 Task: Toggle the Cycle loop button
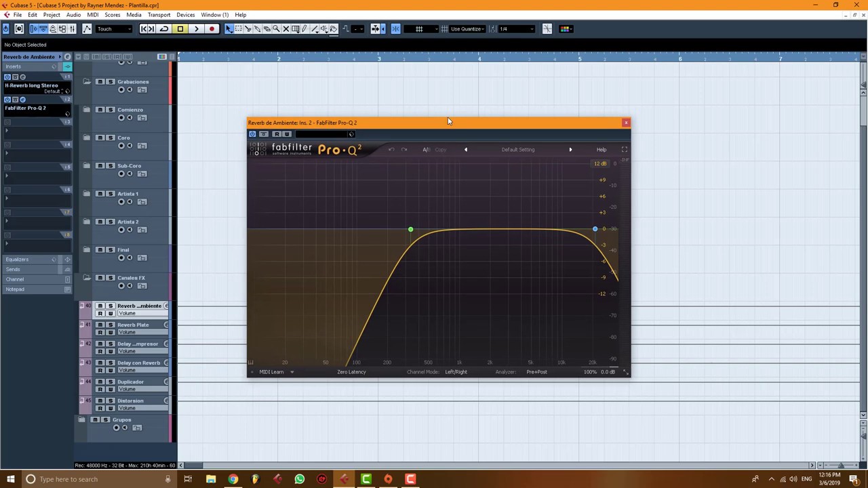[163, 28]
